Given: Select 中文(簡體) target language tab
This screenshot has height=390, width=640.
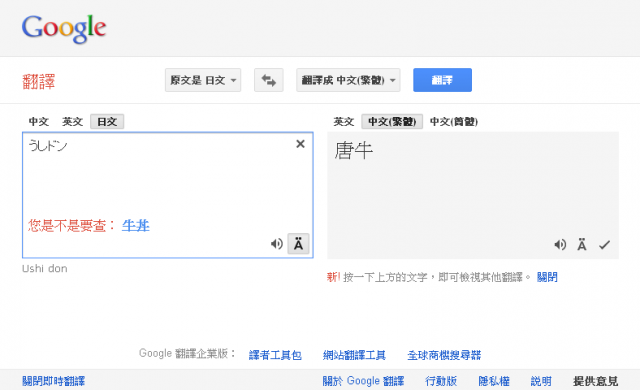Looking at the screenshot, I should point(454,122).
